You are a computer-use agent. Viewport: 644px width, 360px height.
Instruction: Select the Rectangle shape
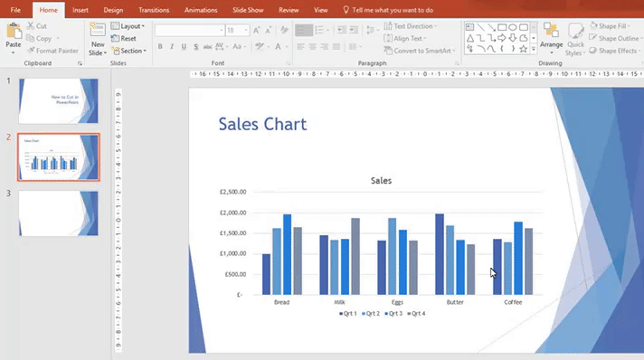point(502,27)
